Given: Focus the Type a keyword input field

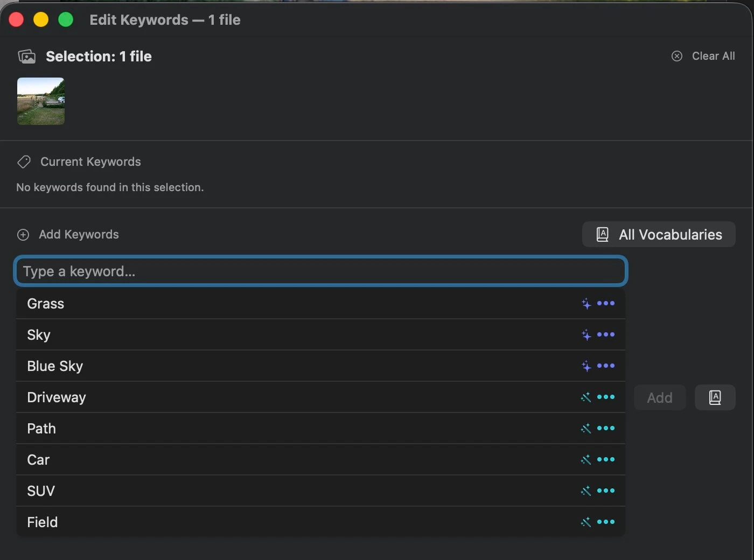Looking at the screenshot, I should click(x=321, y=271).
